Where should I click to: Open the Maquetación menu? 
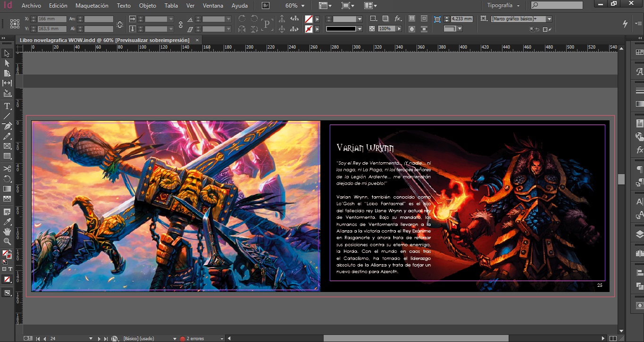92,6
